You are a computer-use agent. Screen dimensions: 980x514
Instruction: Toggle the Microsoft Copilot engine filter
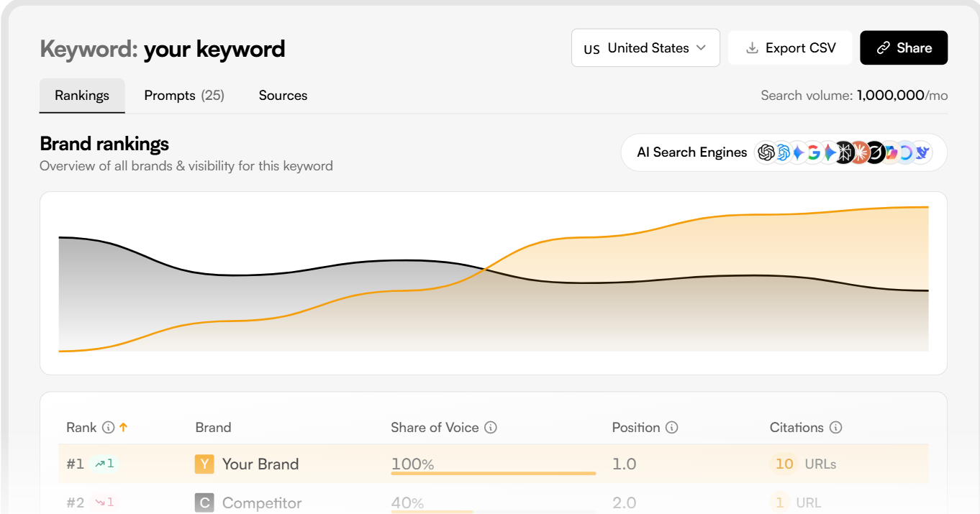coord(892,152)
